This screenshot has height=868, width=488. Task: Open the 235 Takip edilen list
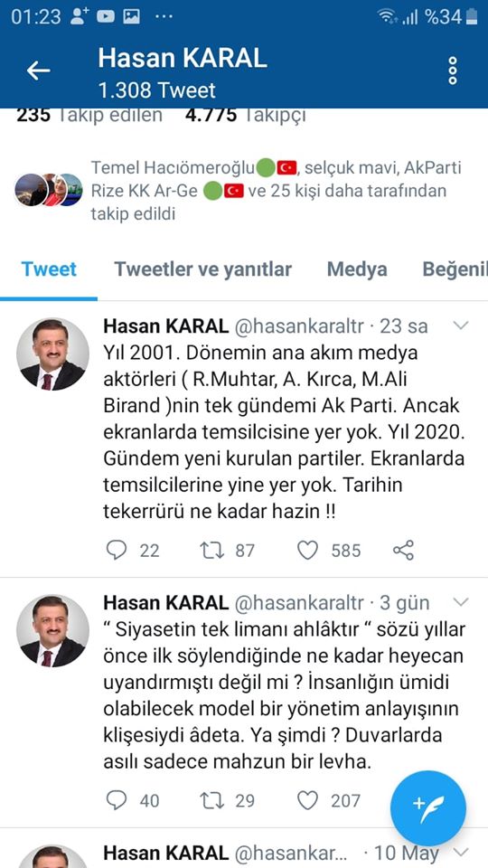pos(89,116)
